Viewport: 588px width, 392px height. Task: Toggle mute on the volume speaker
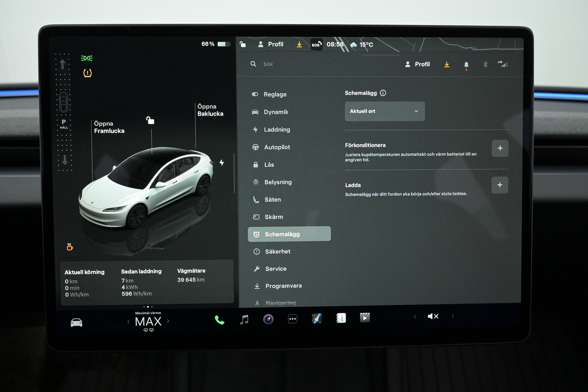433,317
